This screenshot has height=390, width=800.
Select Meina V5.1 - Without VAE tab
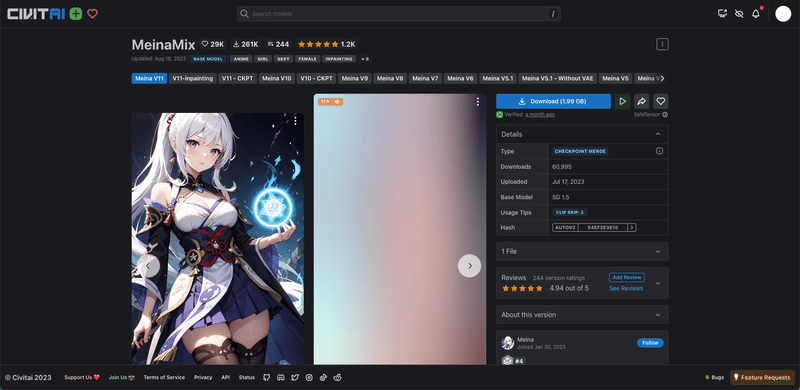pyautogui.click(x=558, y=79)
